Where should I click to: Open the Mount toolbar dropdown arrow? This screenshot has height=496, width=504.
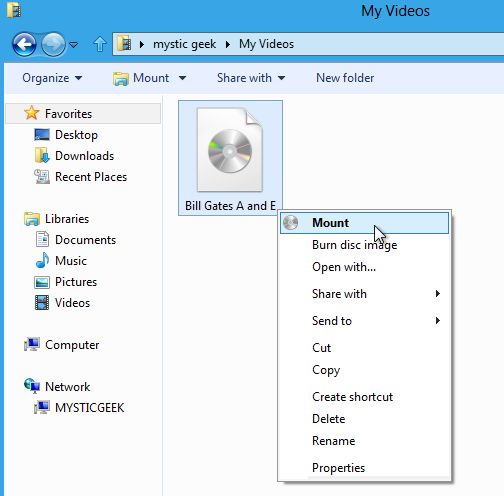coord(182,78)
